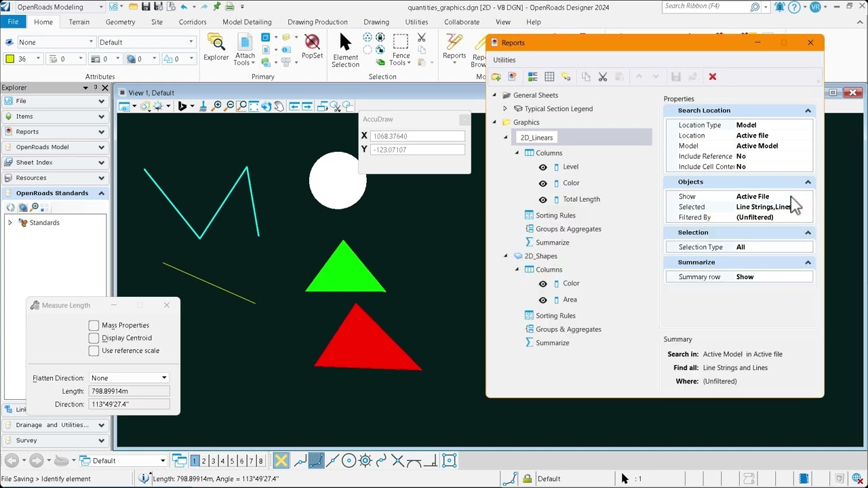Select the intersection snap mode icon

397,461
